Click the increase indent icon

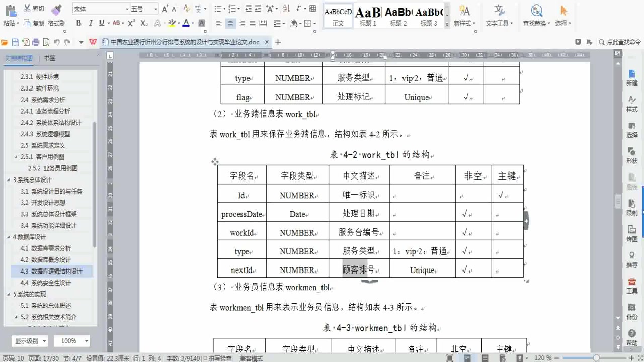tap(258, 9)
